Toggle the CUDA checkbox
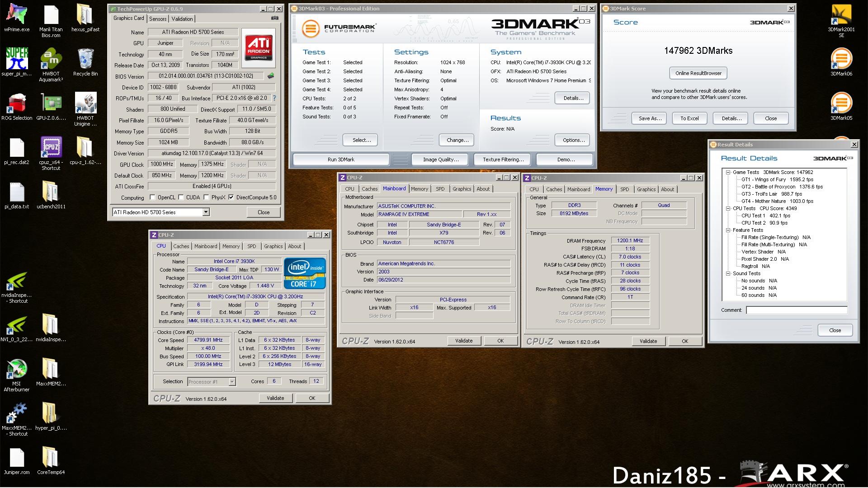868x488 pixels. [181, 197]
